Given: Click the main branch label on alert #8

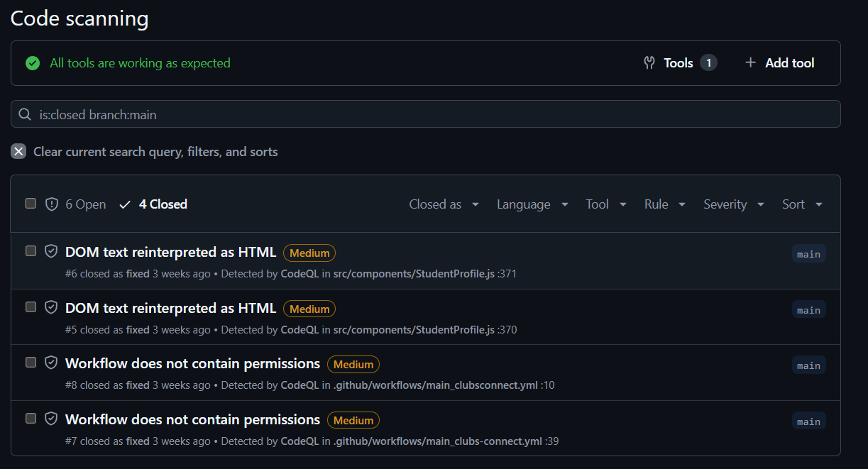Looking at the screenshot, I should click(x=809, y=365).
